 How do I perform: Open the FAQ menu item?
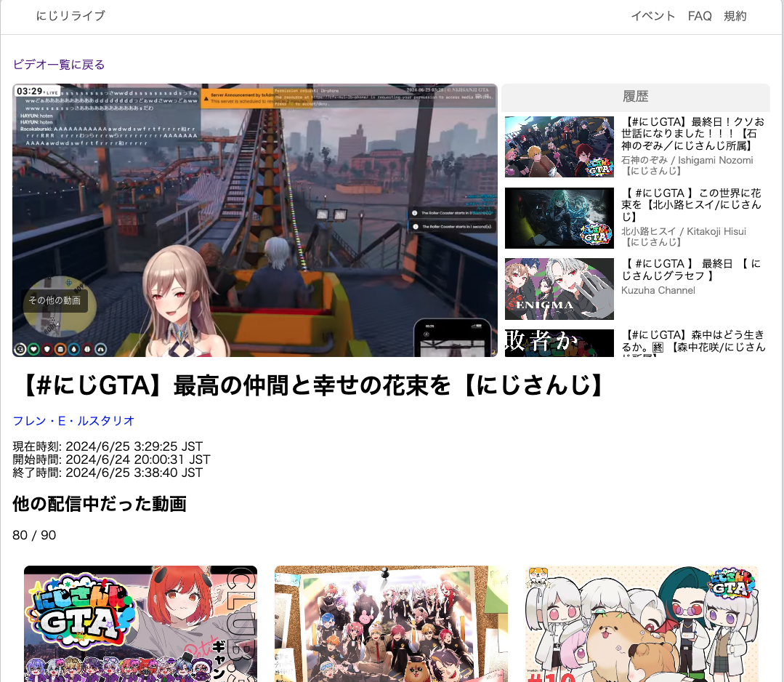700,16
